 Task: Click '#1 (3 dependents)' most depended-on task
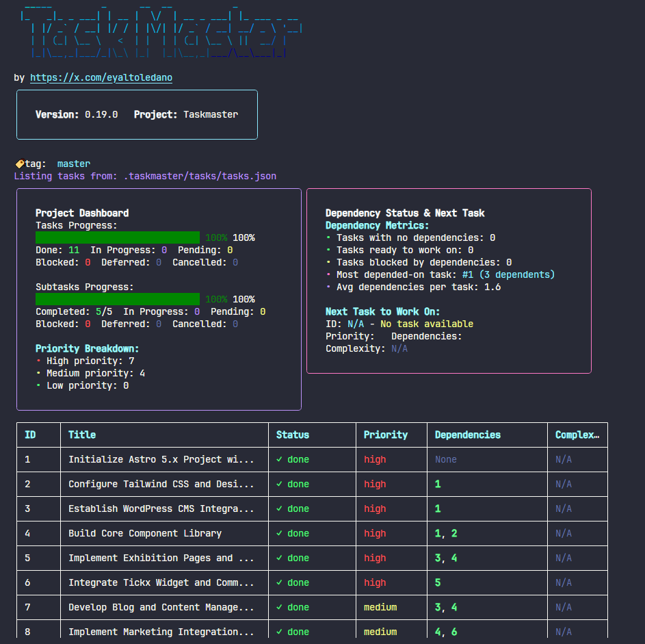coord(508,274)
